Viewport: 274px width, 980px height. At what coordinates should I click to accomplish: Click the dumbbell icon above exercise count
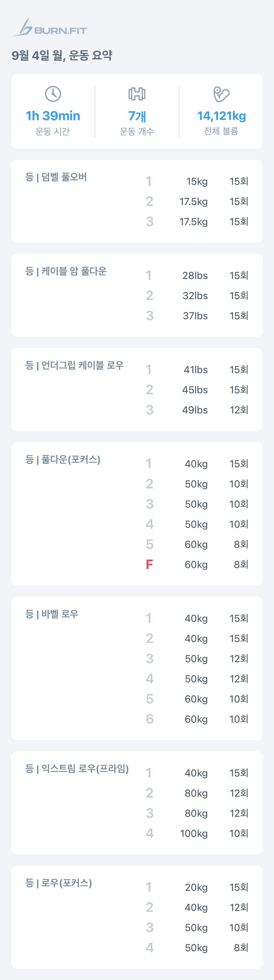(137, 94)
